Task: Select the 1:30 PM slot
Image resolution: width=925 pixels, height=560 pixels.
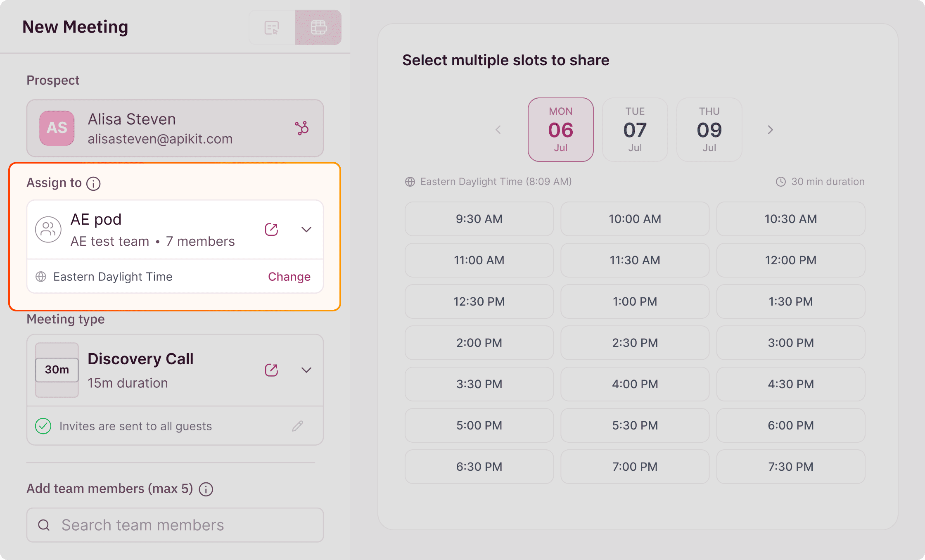Action: pyautogui.click(x=791, y=301)
